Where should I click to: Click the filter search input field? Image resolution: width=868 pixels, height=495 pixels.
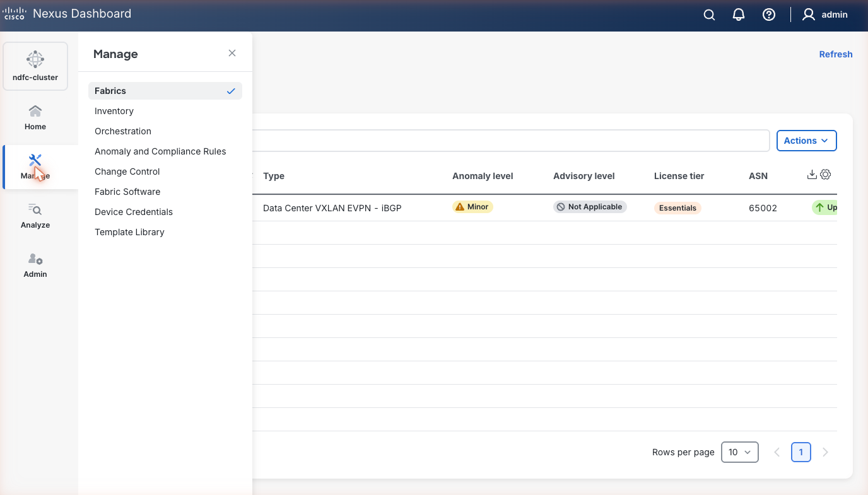point(511,141)
